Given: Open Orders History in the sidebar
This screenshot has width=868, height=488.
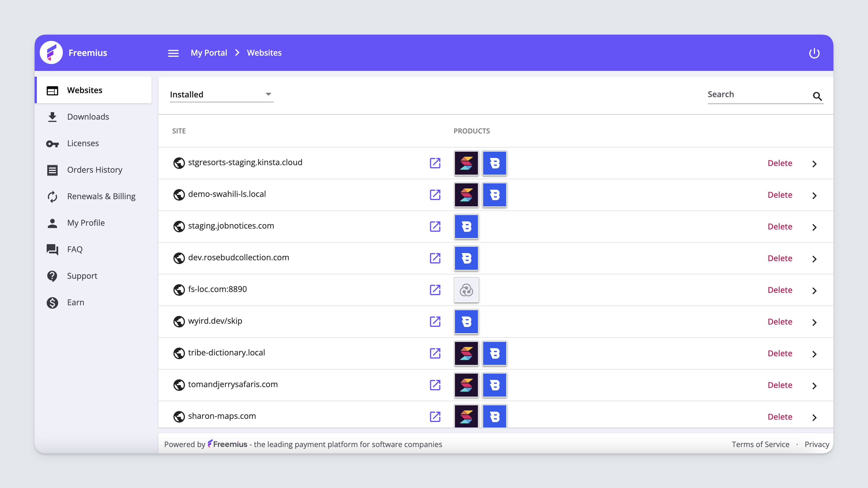Looking at the screenshot, I should [93, 170].
